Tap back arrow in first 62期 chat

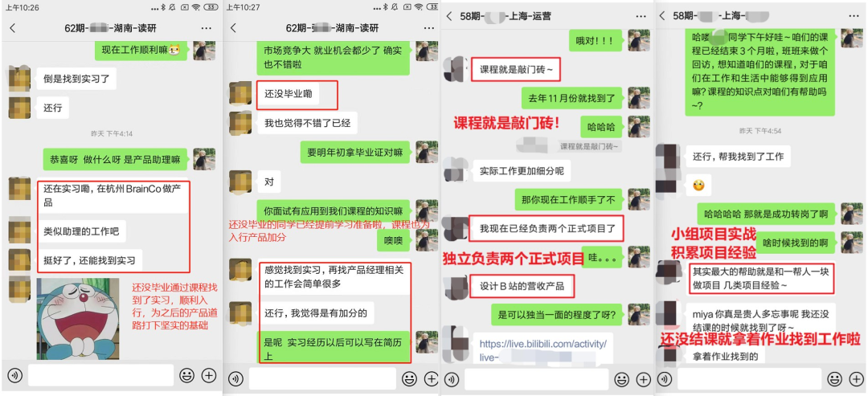tap(13, 28)
